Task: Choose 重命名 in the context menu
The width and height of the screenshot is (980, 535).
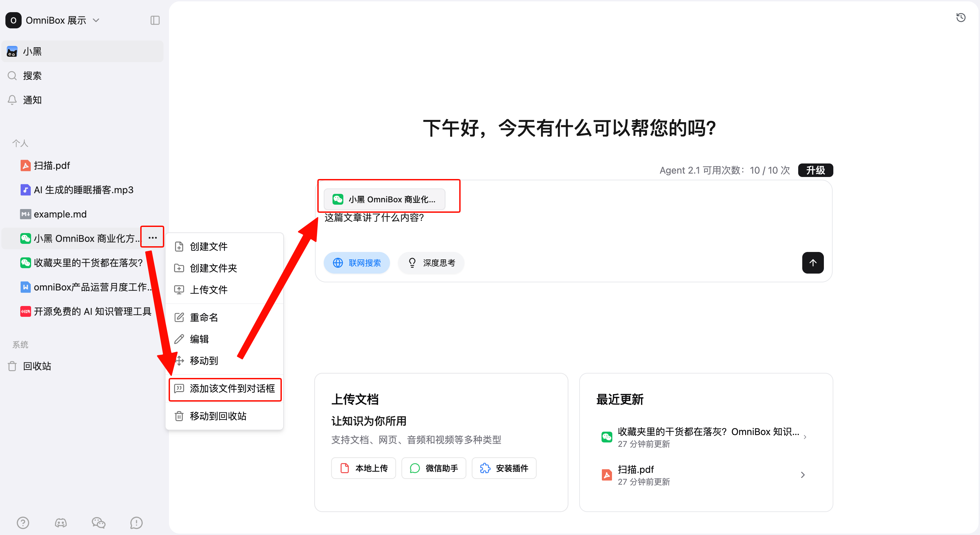Action: coord(224,317)
